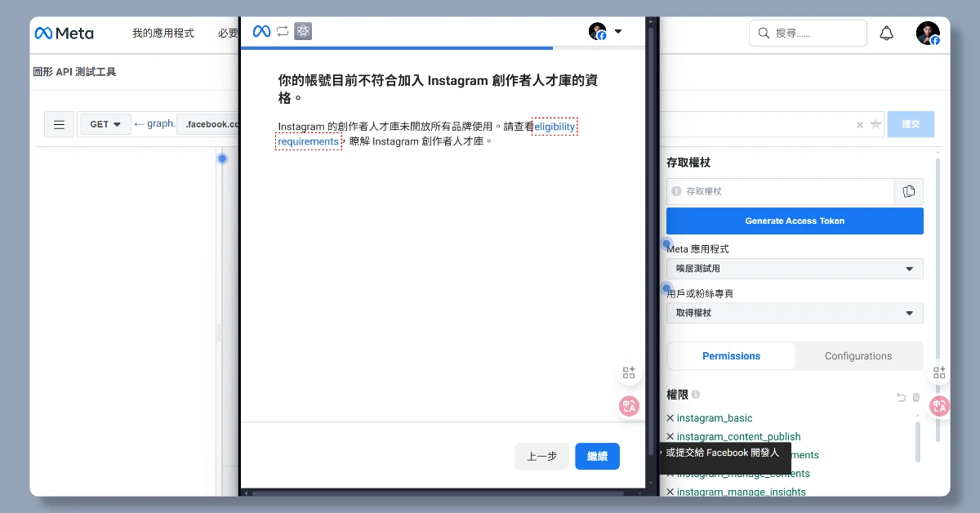
Task: Remove instagram_content_publish permission with its X
Action: 670,437
